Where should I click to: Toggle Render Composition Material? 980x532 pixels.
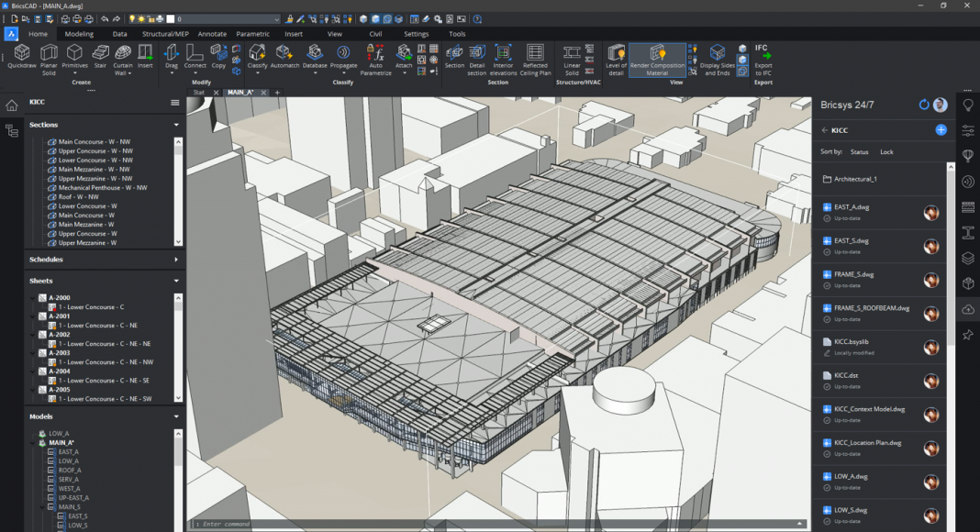coord(657,54)
